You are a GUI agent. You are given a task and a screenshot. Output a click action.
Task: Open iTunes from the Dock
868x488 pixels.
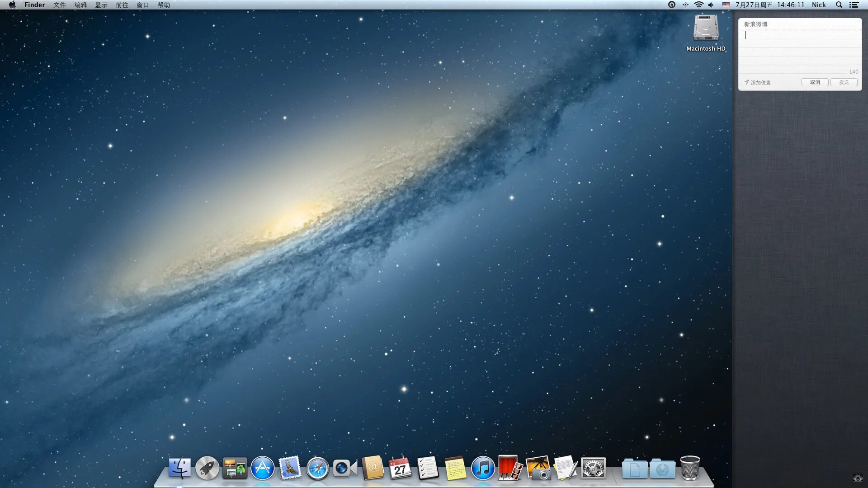coord(482,469)
